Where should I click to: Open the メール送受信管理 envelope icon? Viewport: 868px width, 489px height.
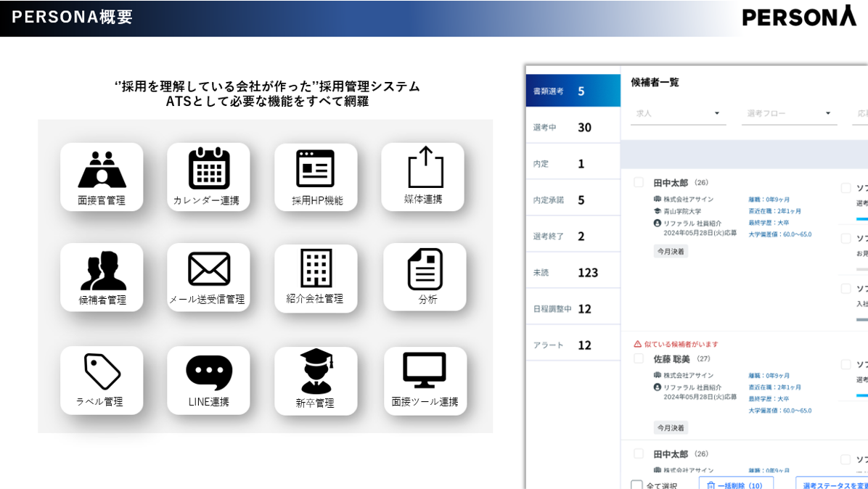pyautogui.click(x=208, y=269)
